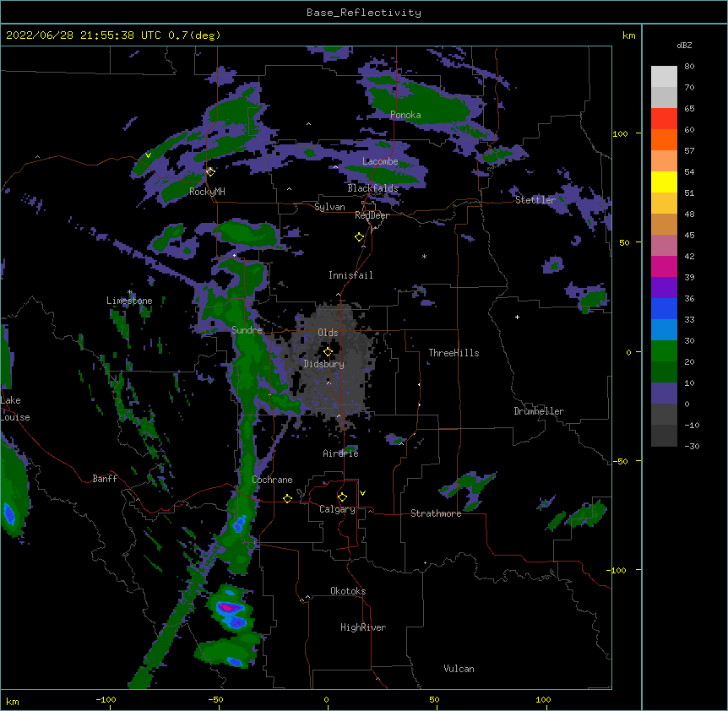728x711 pixels.
Task: Click the Sundre label
Action: click(x=247, y=330)
